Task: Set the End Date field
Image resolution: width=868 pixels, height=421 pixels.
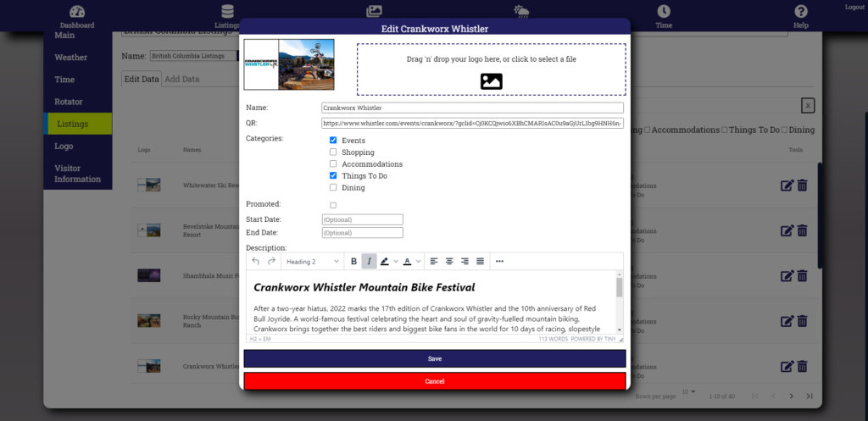Action: (362, 232)
